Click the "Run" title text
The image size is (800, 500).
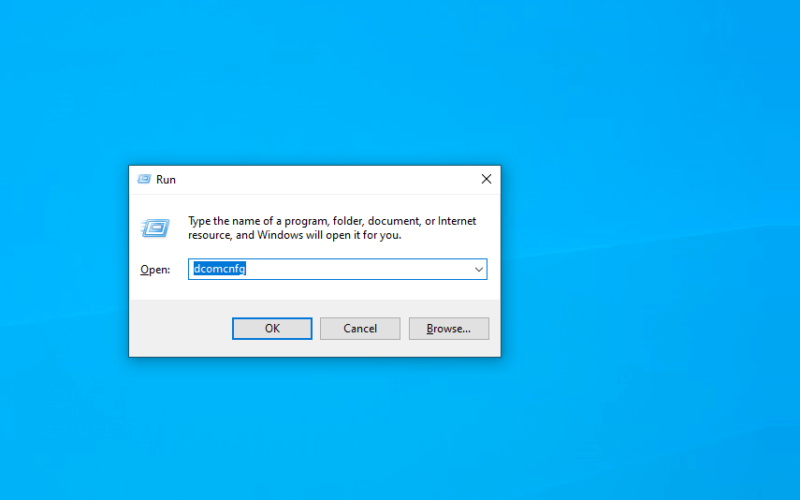tap(166, 180)
